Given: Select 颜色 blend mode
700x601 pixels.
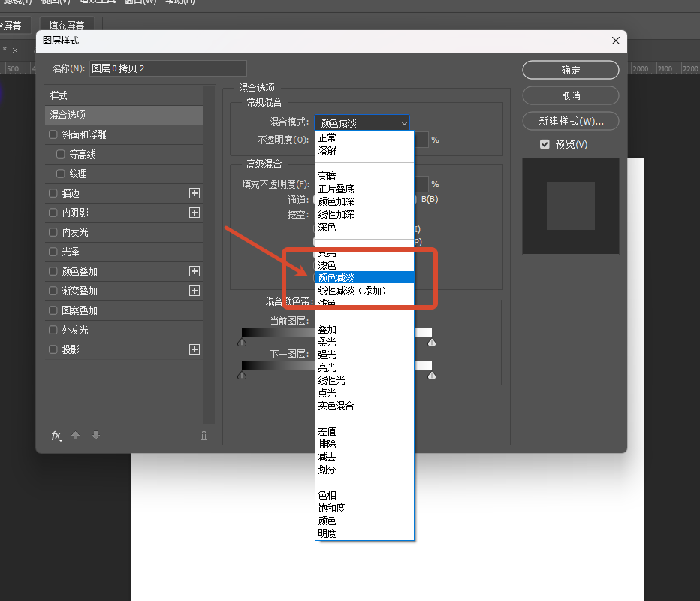Looking at the screenshot, I should 365,521.
